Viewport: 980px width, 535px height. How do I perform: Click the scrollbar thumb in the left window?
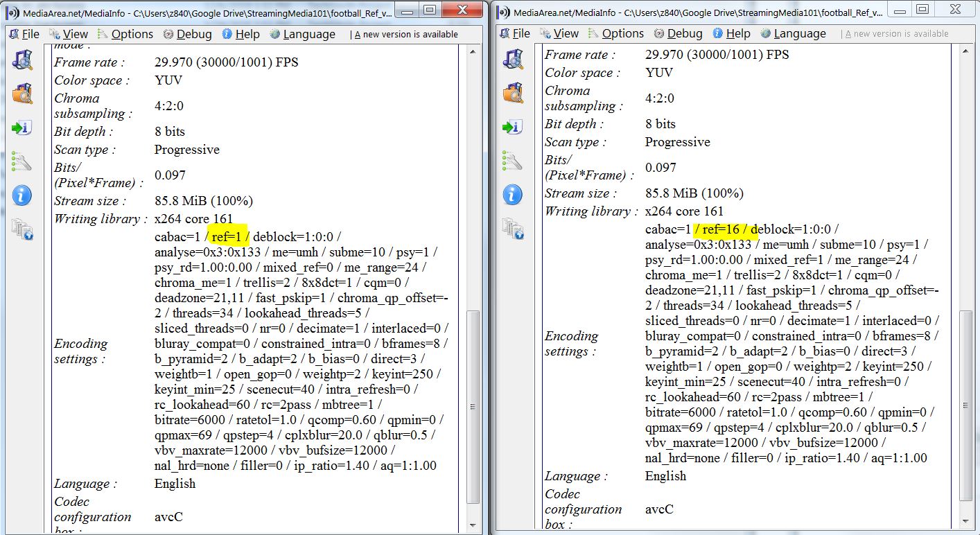pos(474,405)
